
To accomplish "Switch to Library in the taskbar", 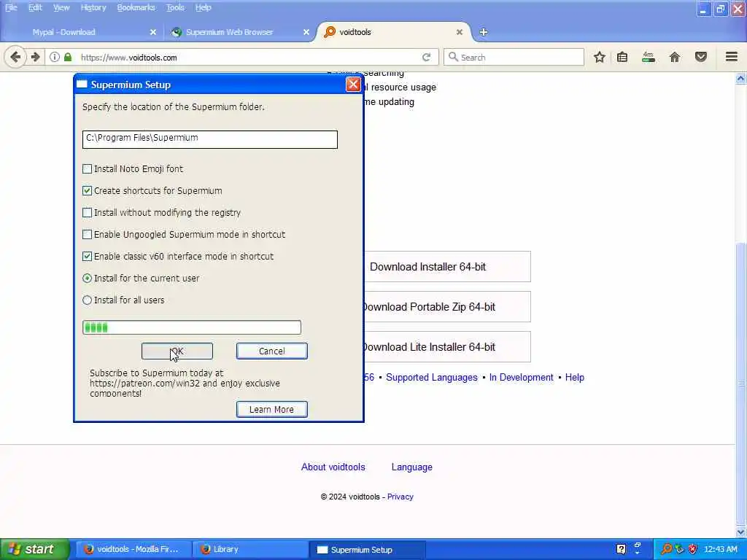I will pos(251,549).
